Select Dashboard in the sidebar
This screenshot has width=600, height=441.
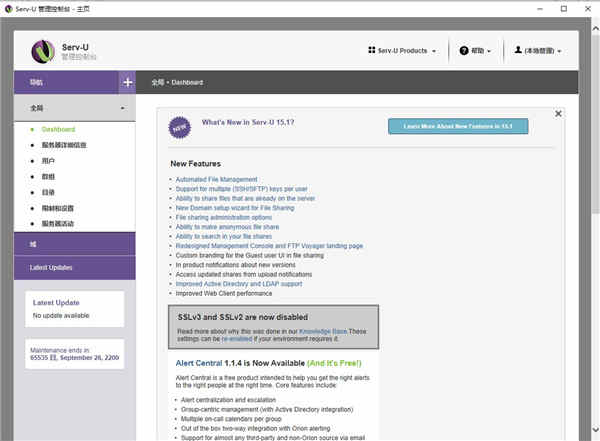tap(58, 129)
